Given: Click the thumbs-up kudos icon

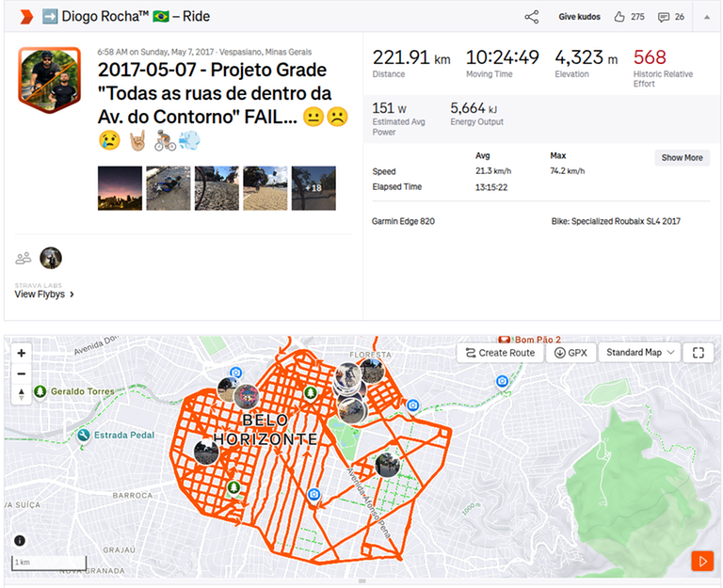Looking at the screenshot, I should tap(619, 17).
